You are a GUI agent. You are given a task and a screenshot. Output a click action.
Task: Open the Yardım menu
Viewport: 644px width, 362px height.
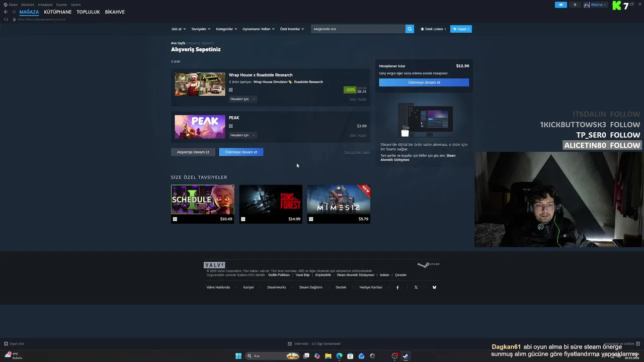click(x=75, y=5)
